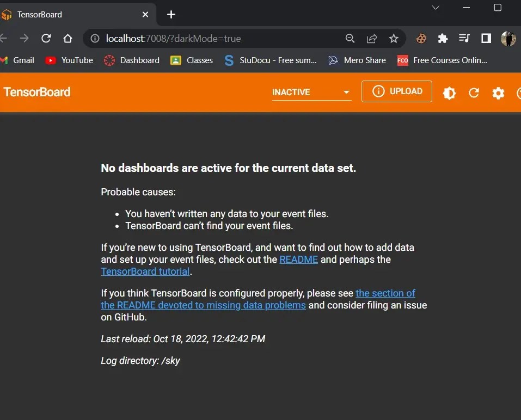Open the INACTIVE dashboards dropdown
521x420 pixels.
[x=290, y=92]
